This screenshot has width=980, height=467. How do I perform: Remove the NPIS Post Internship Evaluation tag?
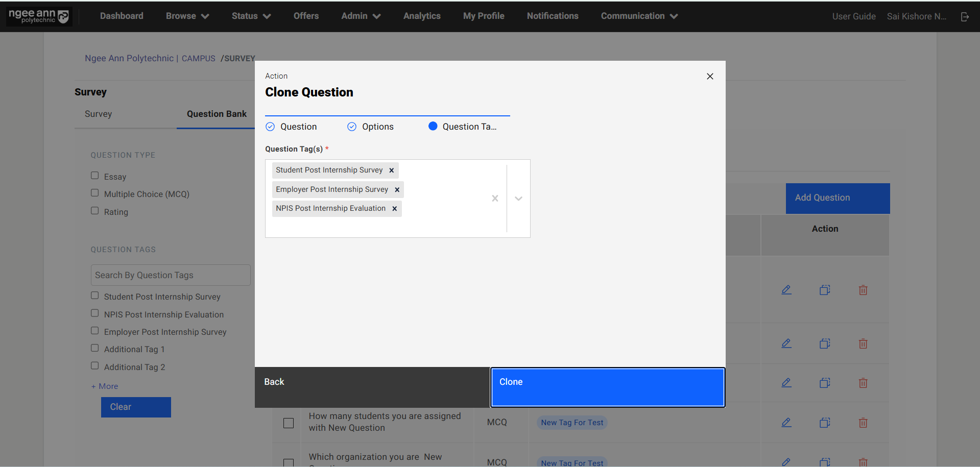coord(394,209)
